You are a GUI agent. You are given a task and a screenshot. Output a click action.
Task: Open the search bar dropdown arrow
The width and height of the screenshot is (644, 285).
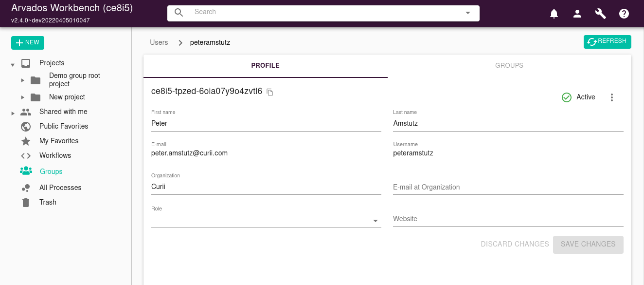pyautogui.click(x=468, y=13)
